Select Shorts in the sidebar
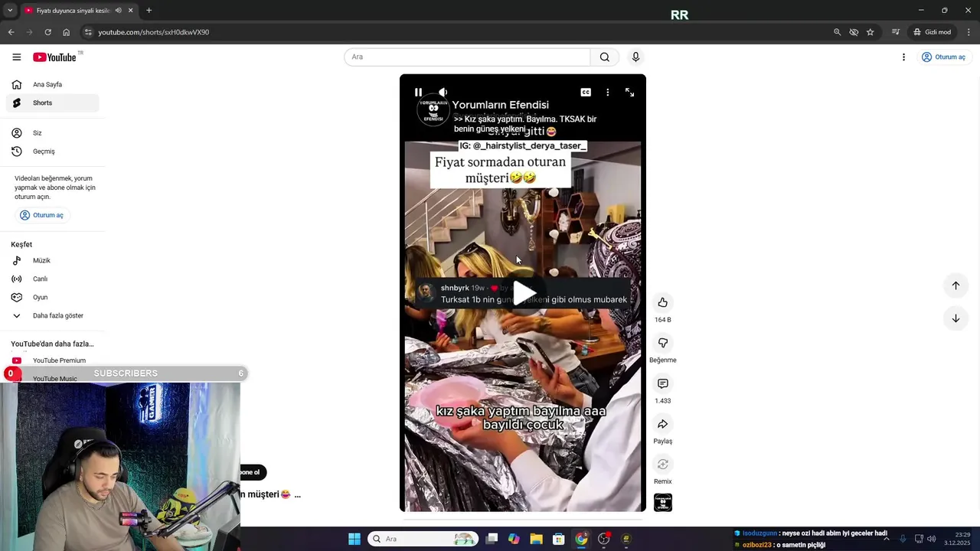 (52, 103)
